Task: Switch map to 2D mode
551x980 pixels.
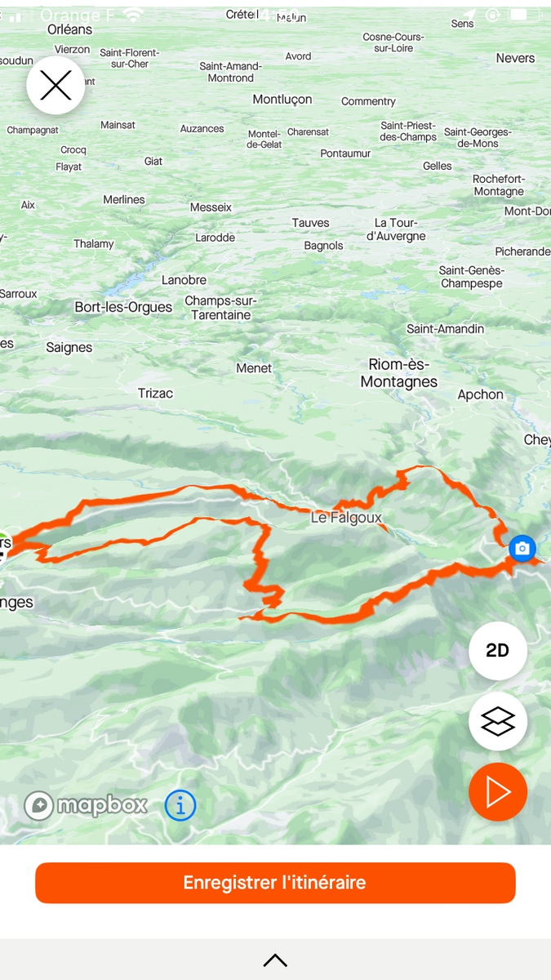Action: coord(498,650)
